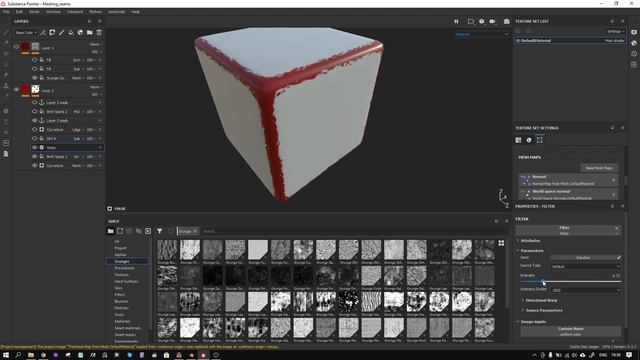640x360 pixels.
Task: Click the Custom Noise uniform color button
Action: tap(571, 331)
